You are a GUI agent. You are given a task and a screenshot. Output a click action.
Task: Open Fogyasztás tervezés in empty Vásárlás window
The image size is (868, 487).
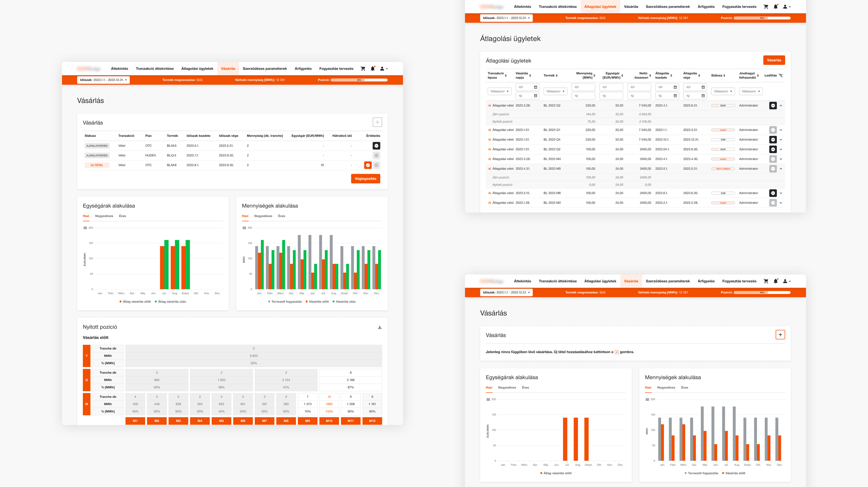point(739,281)
